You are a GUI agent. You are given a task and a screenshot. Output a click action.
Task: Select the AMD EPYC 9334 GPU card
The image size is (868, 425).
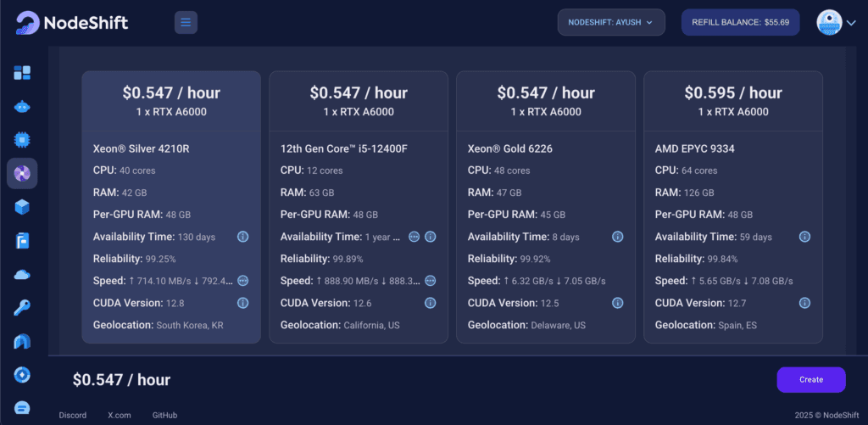732,207
